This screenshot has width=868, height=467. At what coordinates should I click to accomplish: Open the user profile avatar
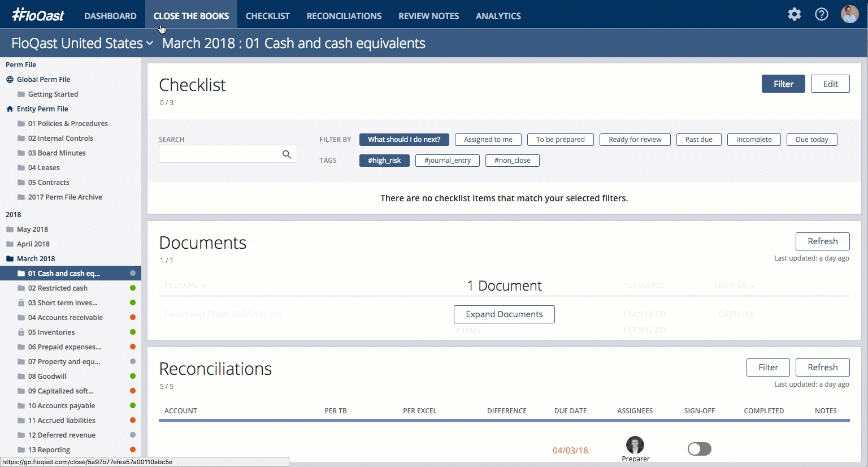849,14
